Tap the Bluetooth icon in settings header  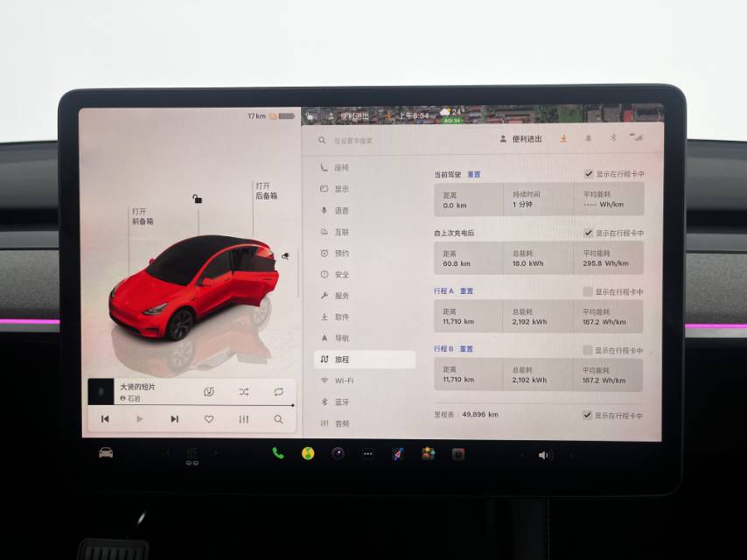pos(613,137)
